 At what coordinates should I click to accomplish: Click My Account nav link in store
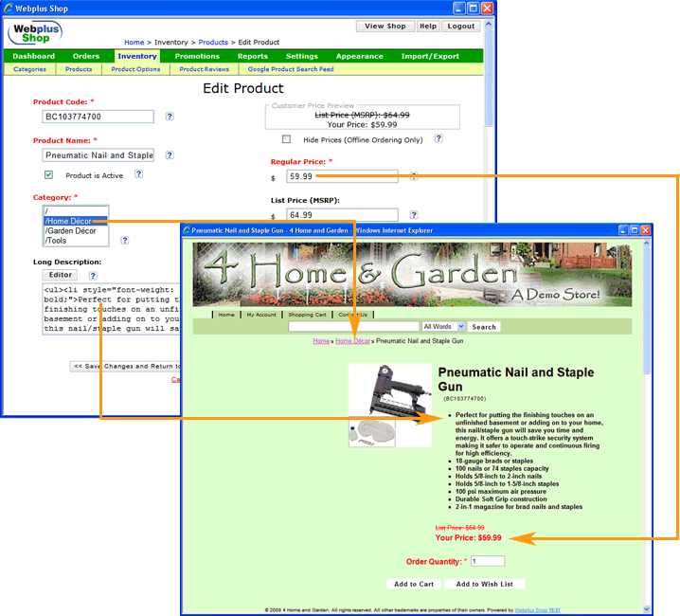[x=261, y=315]
